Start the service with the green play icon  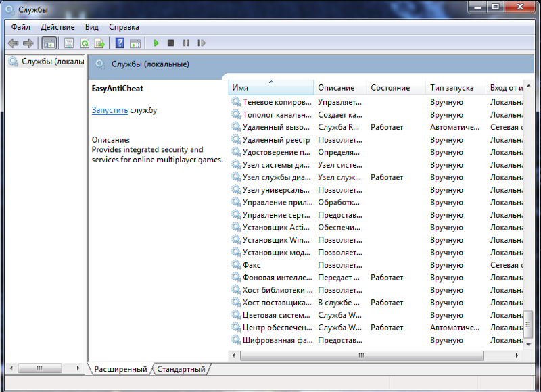tap(156, 43)
